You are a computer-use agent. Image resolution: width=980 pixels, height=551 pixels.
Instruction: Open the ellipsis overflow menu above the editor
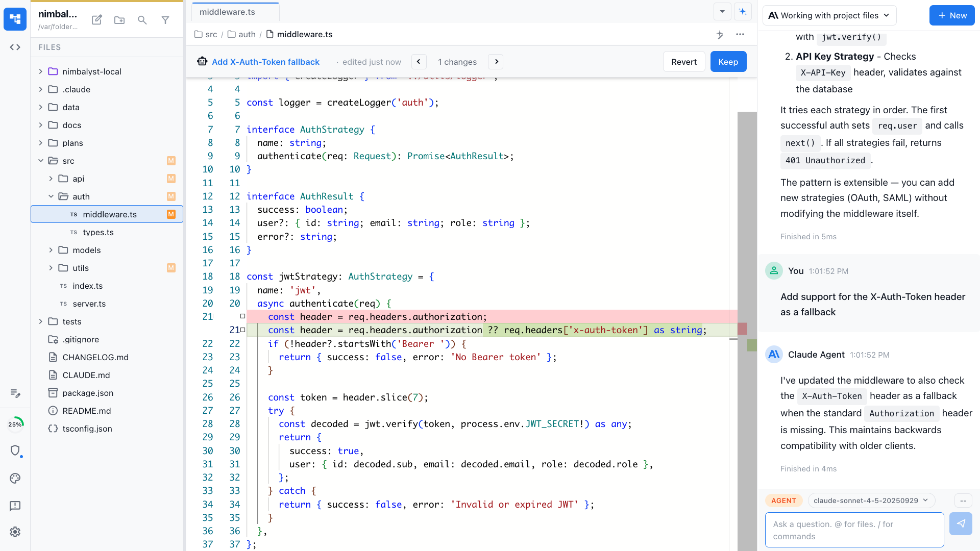pyautogui.click(x=741, y=35)
